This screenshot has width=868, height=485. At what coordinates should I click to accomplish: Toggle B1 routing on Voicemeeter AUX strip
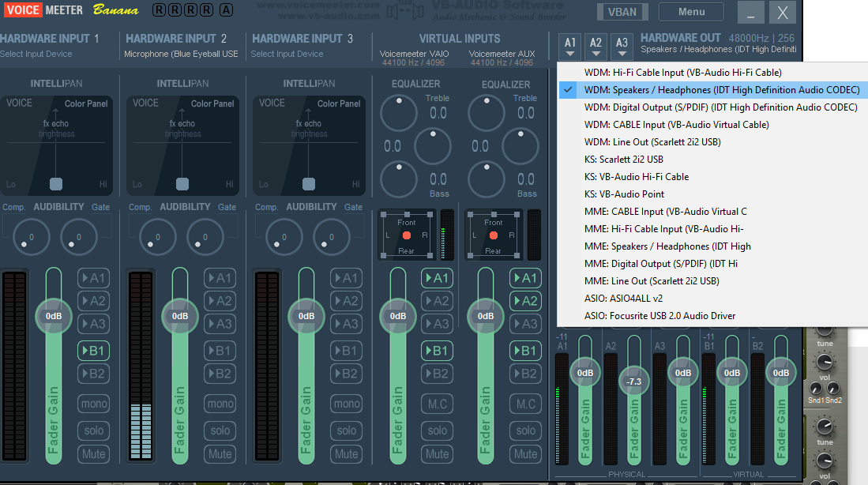coord(525,351)
